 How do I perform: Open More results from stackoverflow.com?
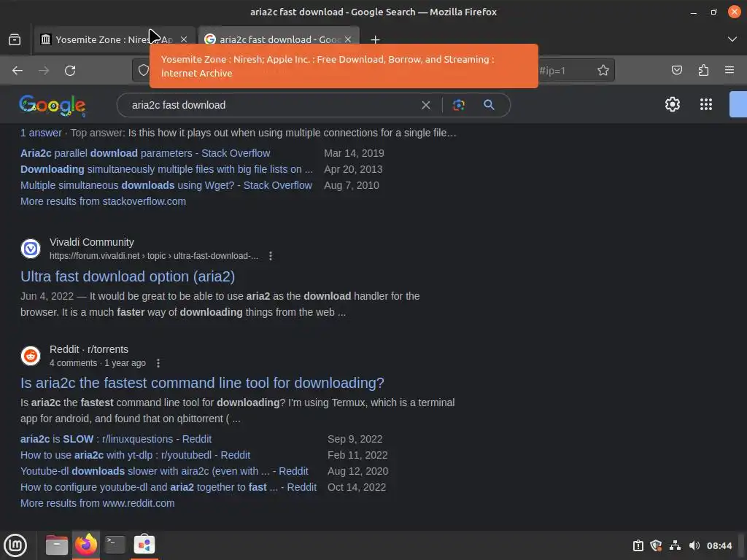pyautogui.click(x=103, y=201)
